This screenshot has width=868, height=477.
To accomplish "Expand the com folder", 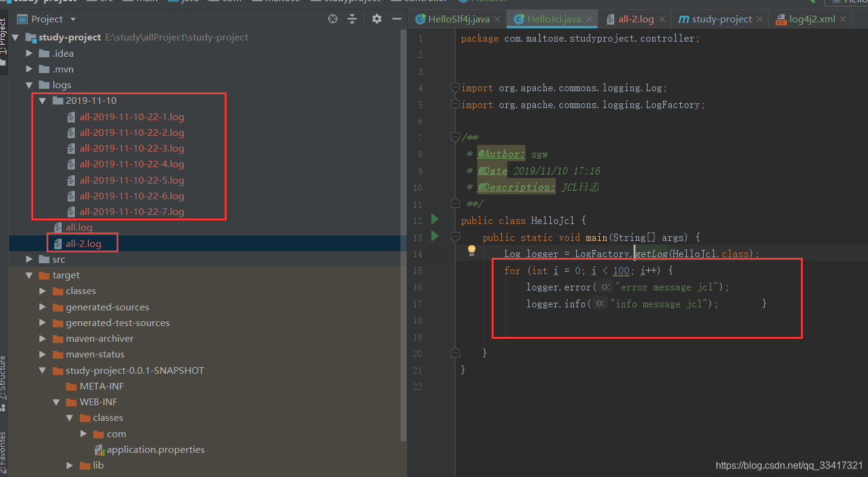I will (x=83, y=434).
